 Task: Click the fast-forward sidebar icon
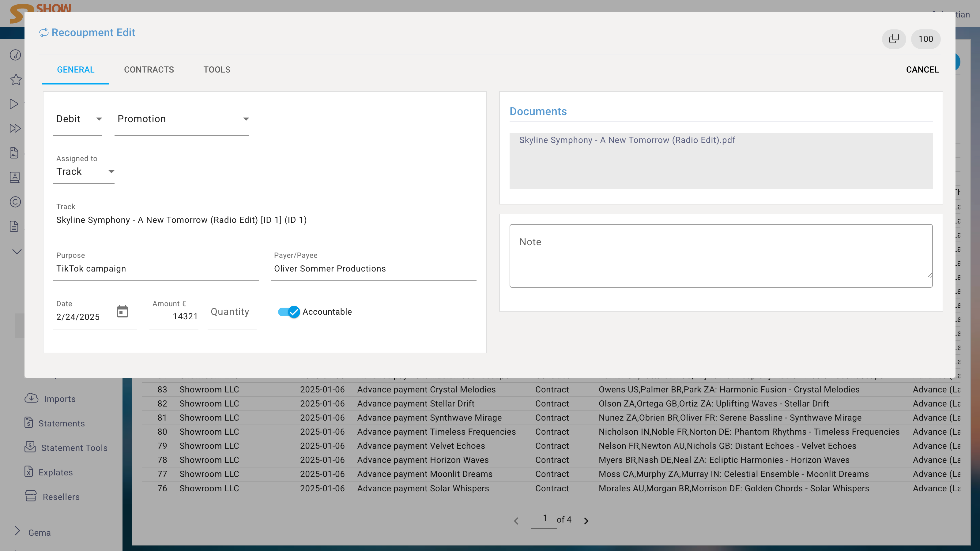(x=15, y=128)
